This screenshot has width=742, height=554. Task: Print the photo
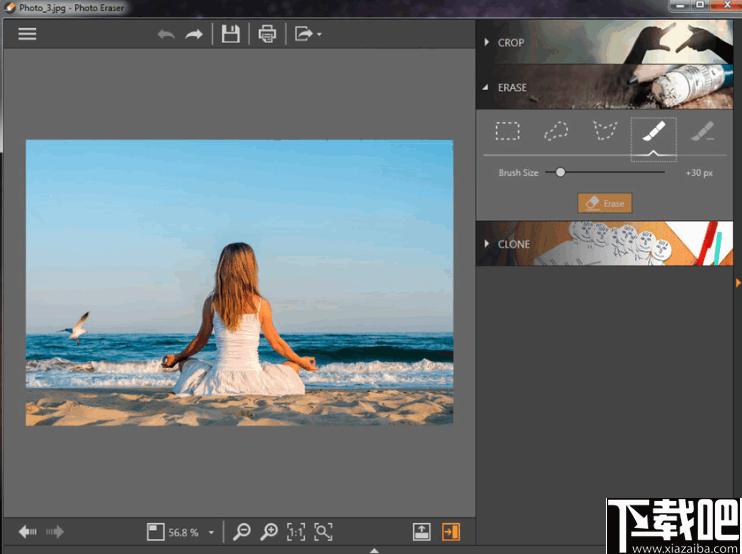pyautogui.click(x=267, y=34)
